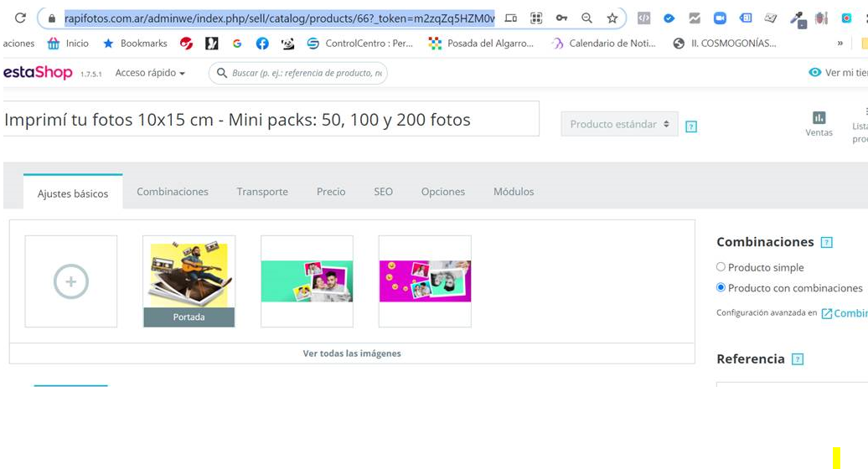Viewport: 868px width, 469px height.
Task: Add a new image with plus button
Action: 71,281
